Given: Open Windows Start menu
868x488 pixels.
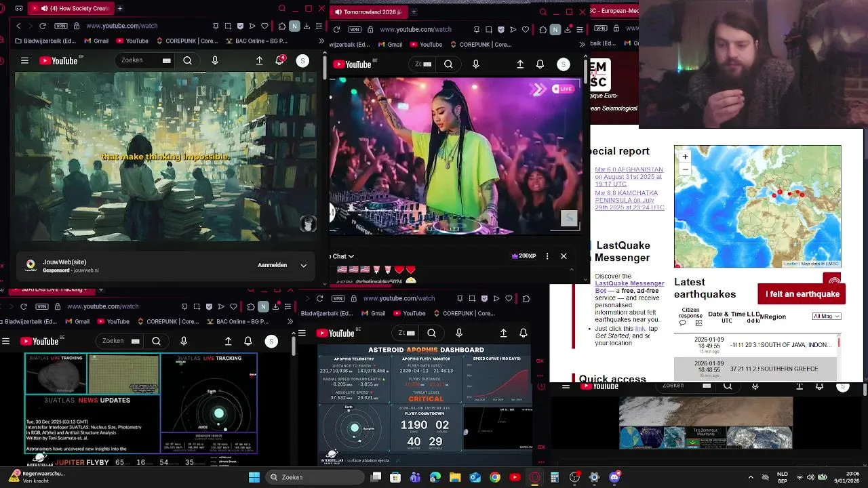Looking at the screenshot, I should [x=254, y=477].
